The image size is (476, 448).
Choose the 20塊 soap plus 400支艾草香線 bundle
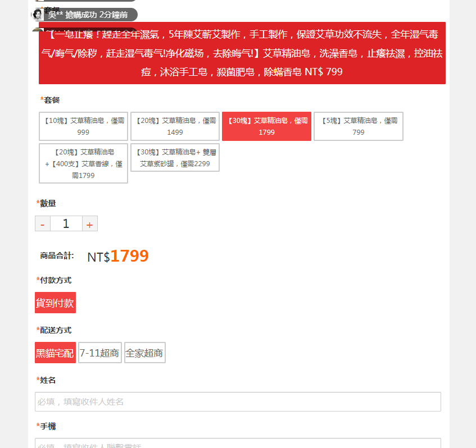click(x=83, y=163)
